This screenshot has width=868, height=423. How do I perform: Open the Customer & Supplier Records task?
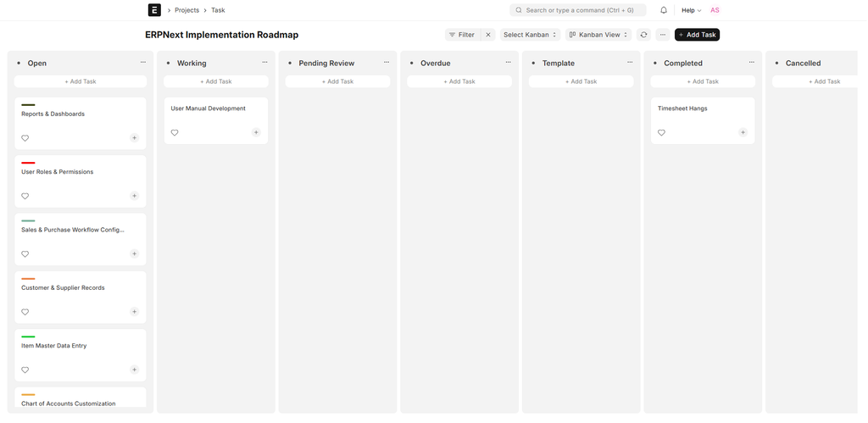(63, 288)
